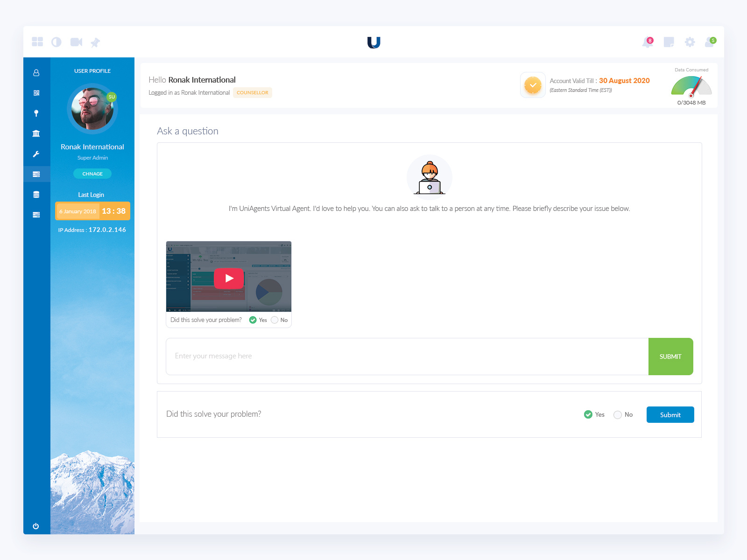Select No for 'Did this solve your problem?' under video
Viewport: 747px width, 560px height.
[275, 320]
